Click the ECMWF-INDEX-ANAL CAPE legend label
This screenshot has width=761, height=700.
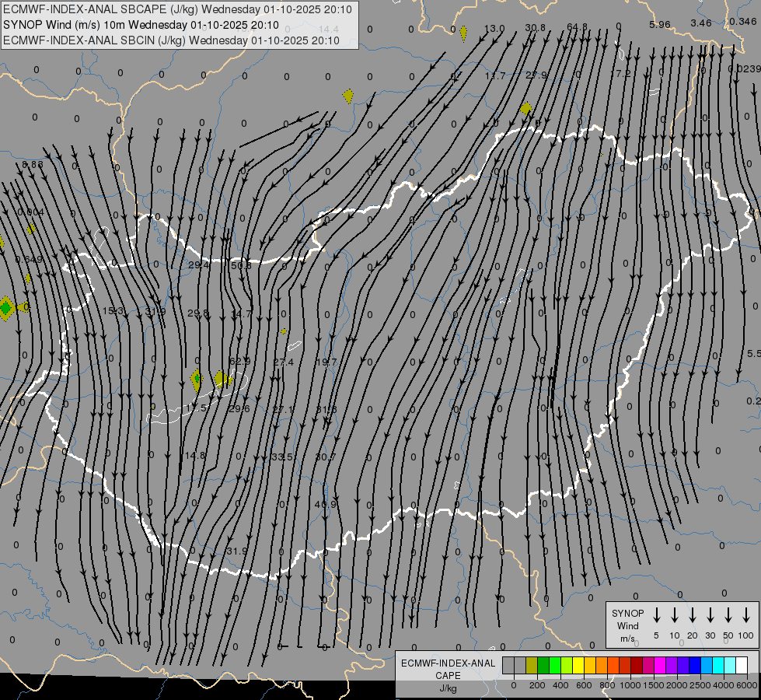[448, 669]
